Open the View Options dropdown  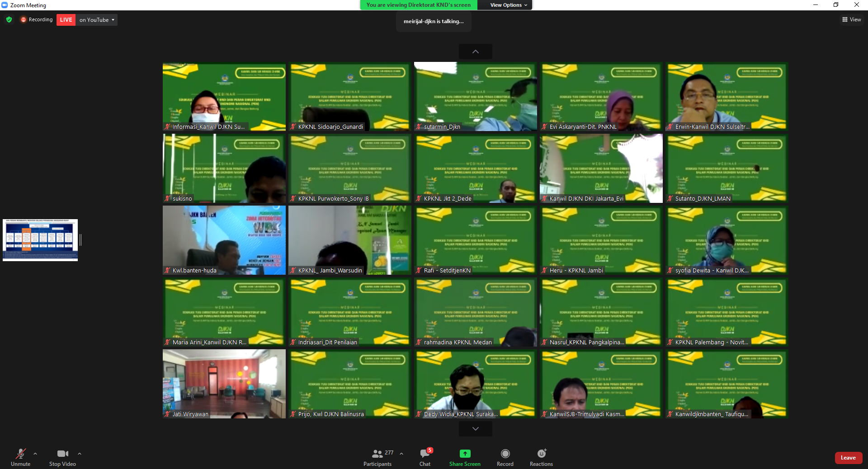point(509,5)
